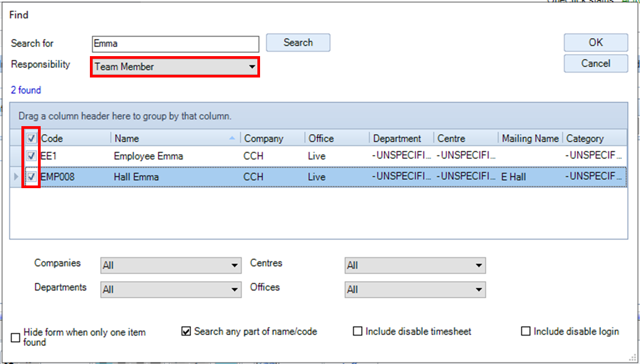
Task: Uncheck the EE1 row checkbox
Action: 31,156
